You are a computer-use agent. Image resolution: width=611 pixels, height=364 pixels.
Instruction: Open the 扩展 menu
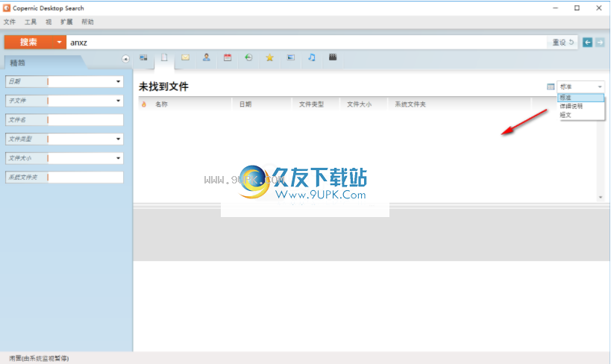click(66, 22)
